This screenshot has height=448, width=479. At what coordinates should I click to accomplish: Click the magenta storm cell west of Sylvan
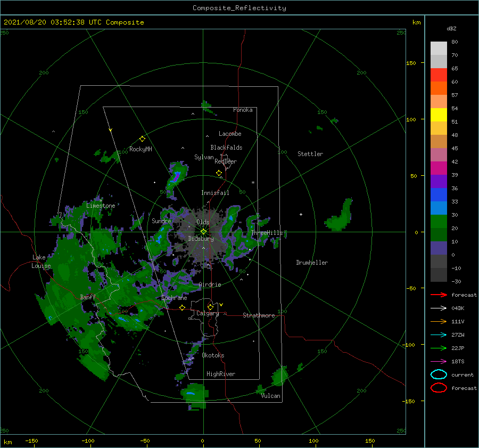click(176, 177)
